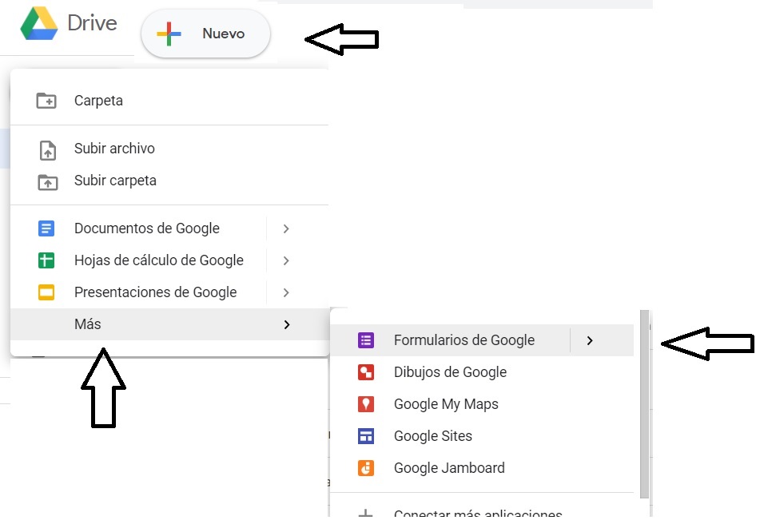Expand the Documentos de Google submenu arrow
This screenshot has width=764, height=532.
click(286, 228)
